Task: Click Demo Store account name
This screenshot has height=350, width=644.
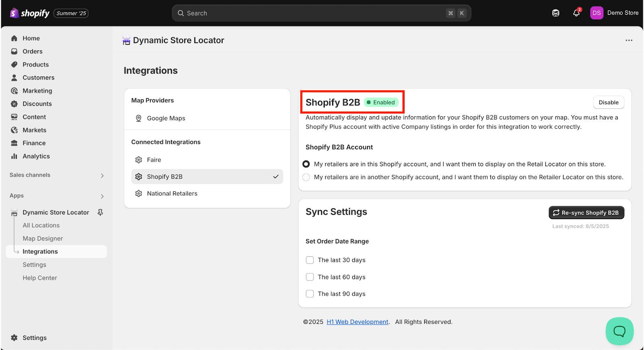Action: [623, 13]
